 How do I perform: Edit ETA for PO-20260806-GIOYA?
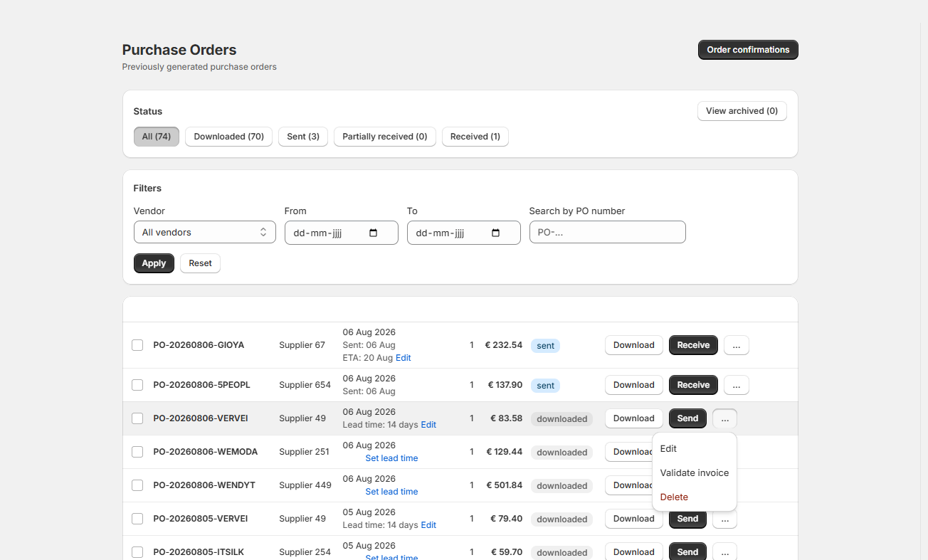tap(404, 358)
